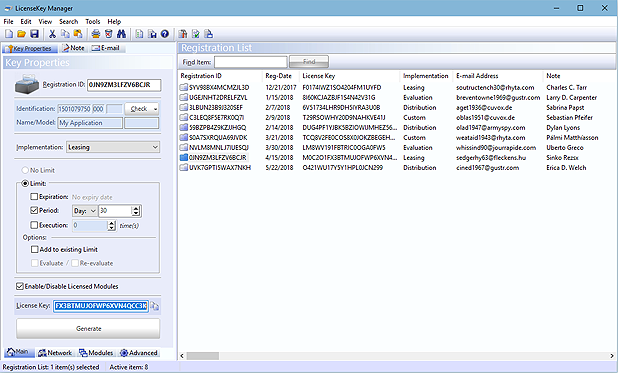618x373 pixels.
Task: Enable the Expiration checkbox
Action: pyautogui.click(x=34, y=196)
